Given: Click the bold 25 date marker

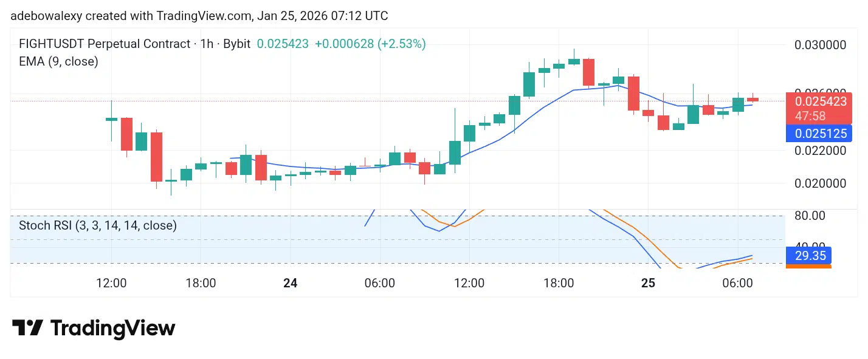Looking at the screenshot, I should [x=649, y=283].
